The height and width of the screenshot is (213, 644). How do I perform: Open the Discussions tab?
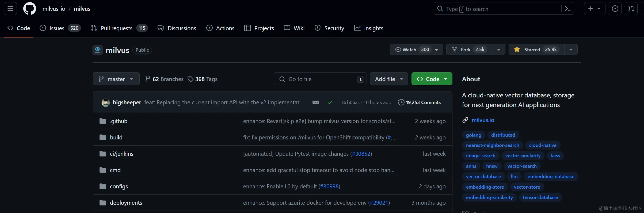tap(177, 28)
